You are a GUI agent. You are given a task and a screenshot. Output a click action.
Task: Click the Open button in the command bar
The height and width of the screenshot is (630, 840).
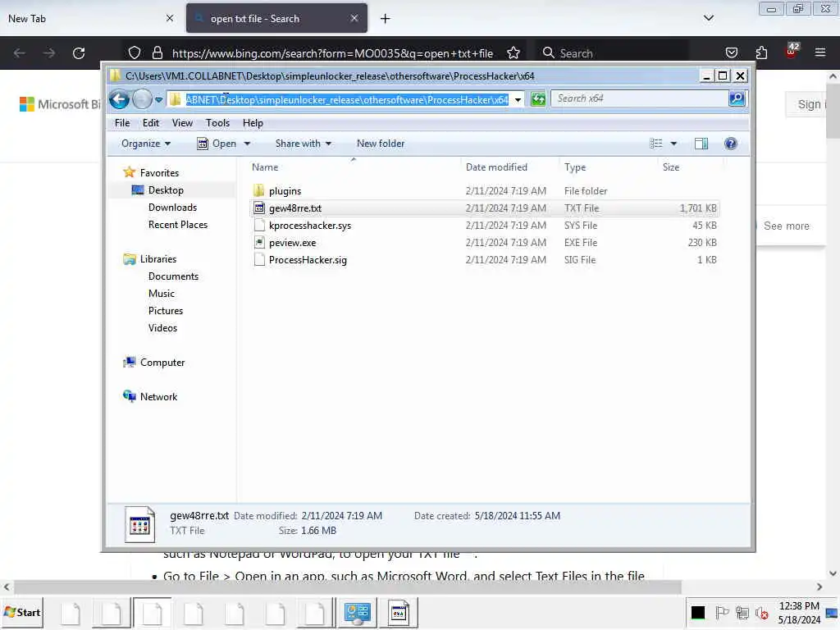(x=217, y=144)
